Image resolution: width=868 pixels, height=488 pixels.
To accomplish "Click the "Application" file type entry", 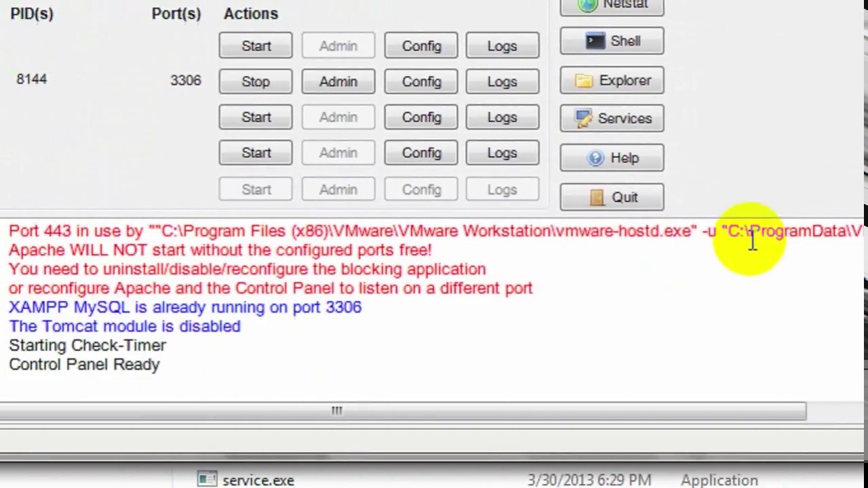I will click(719, 480).
